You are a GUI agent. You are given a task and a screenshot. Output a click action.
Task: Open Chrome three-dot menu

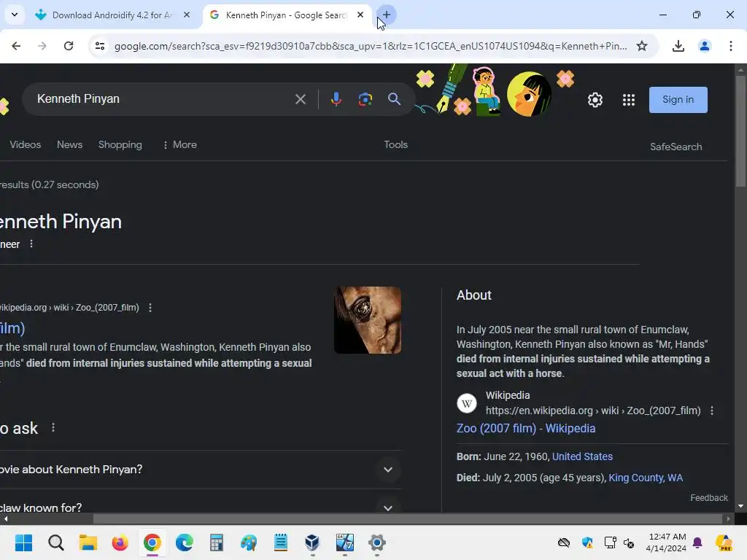[x=730, y=46]
